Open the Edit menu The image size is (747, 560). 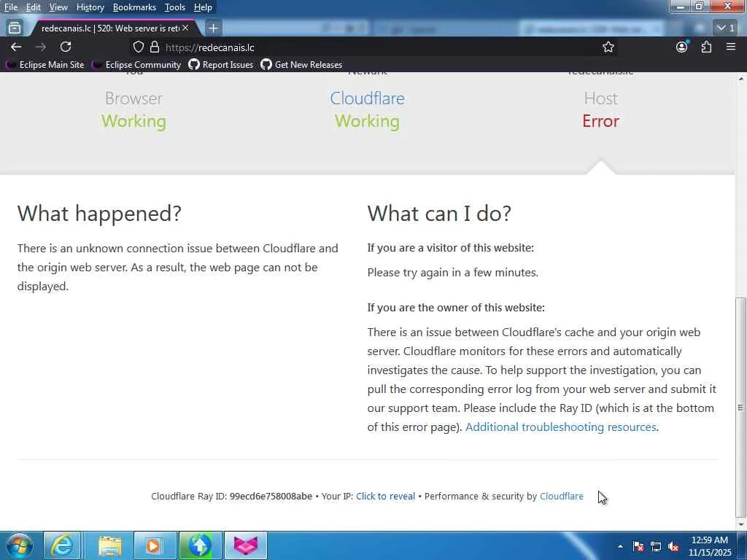point(33,7)
